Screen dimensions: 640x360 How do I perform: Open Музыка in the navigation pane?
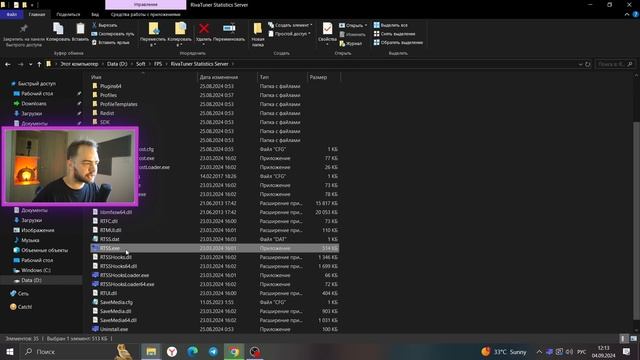pos(30,240)
